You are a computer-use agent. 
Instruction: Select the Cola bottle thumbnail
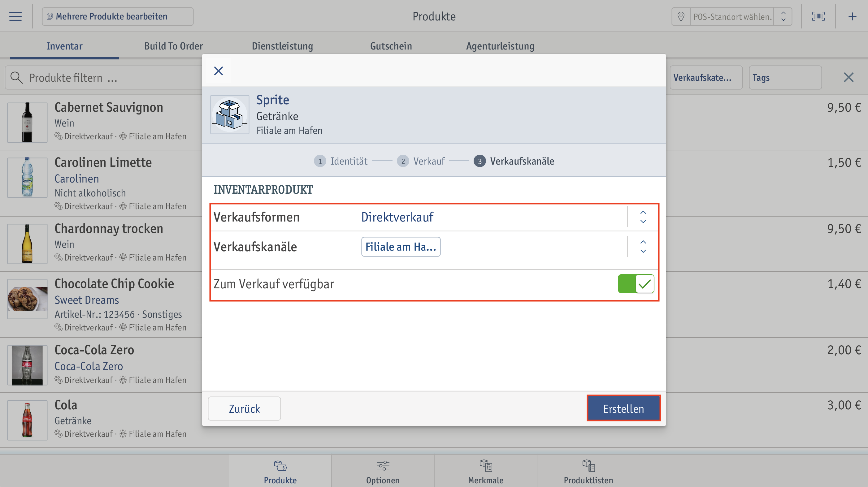[27, 420]
